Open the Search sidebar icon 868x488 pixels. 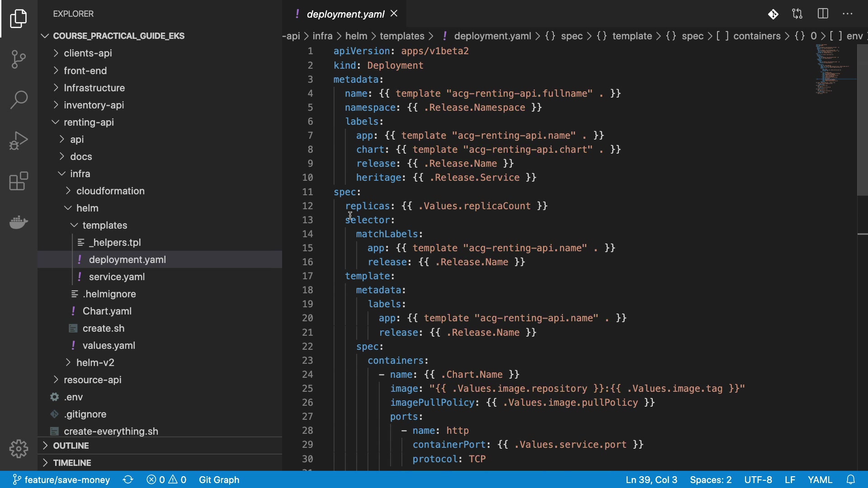[19, 100]
